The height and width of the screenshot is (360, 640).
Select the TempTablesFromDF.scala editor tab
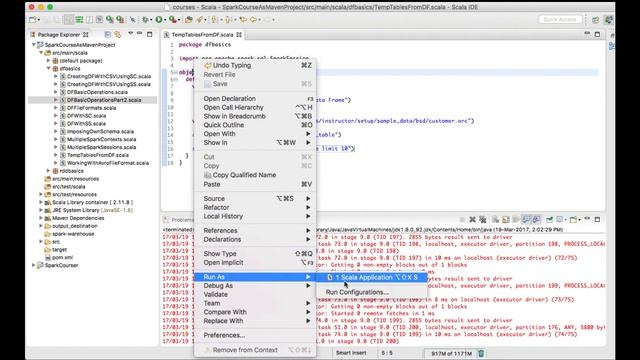tap(202, 35)
